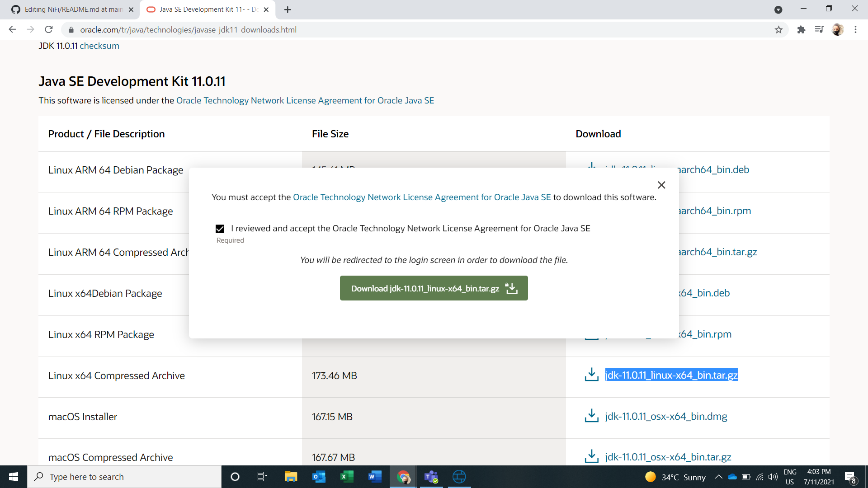Show hidden system tray icons
Viewport: 868px width, 488px height.
(x=718, y=477)
